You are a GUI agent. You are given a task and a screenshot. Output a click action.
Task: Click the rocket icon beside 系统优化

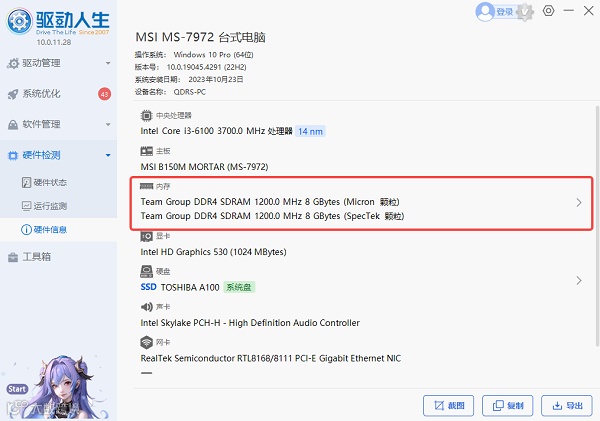point(13,94)
